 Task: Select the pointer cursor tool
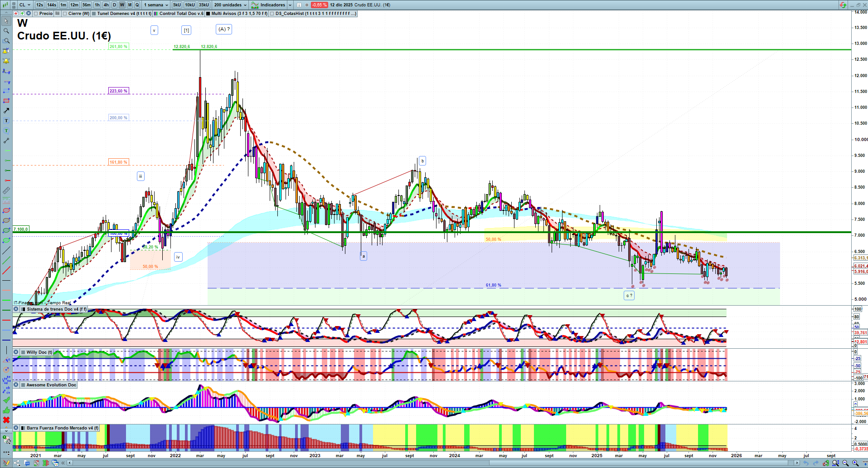click(x=6, y=21)
